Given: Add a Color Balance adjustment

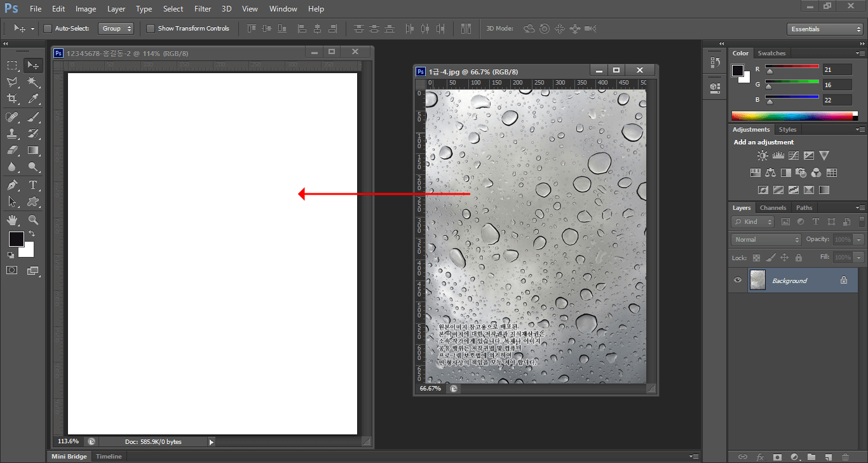Looking at the screenshot, I should [x=770, y=172].
